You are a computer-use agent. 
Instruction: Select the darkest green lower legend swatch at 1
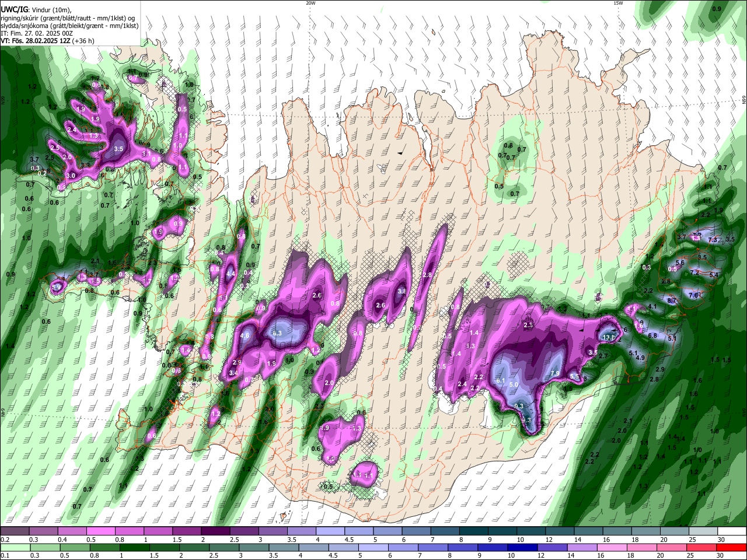point(134,547)
